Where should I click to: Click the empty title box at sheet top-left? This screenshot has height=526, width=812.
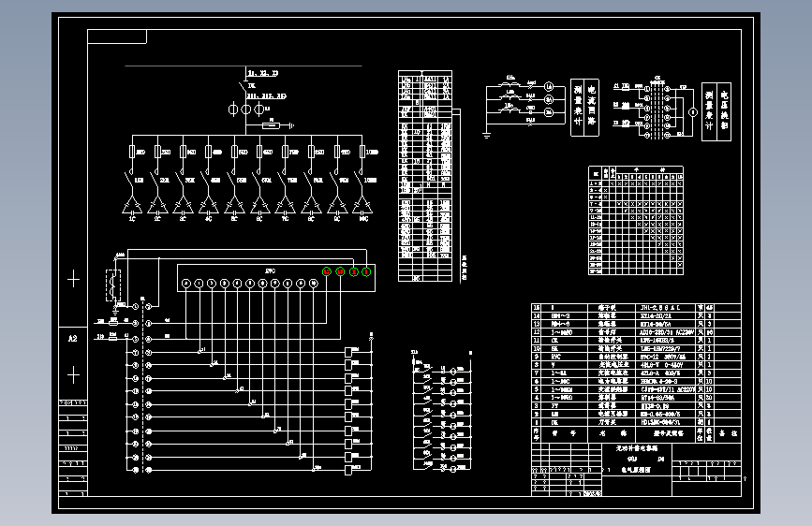(117, 37)
